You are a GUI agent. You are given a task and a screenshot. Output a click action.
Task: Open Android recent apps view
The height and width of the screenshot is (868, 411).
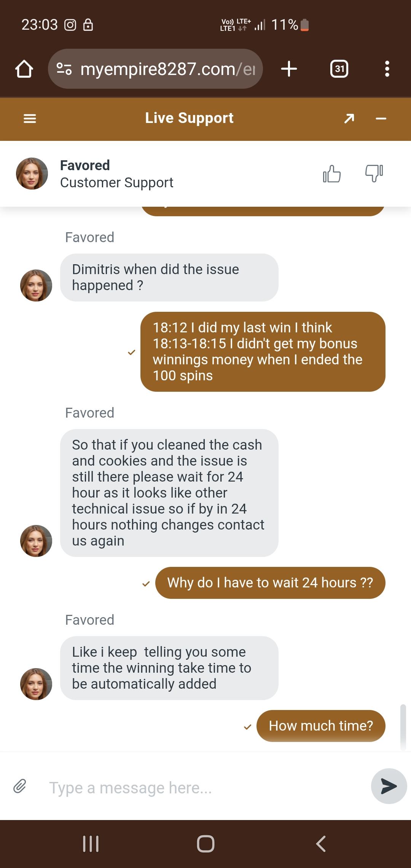tap(91, 844)
